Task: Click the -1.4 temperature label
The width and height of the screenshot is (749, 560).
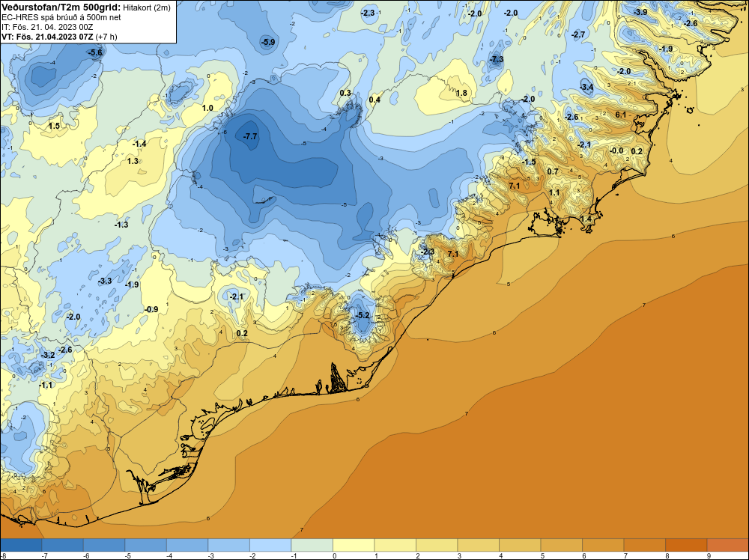Action: tap(139, 144)
